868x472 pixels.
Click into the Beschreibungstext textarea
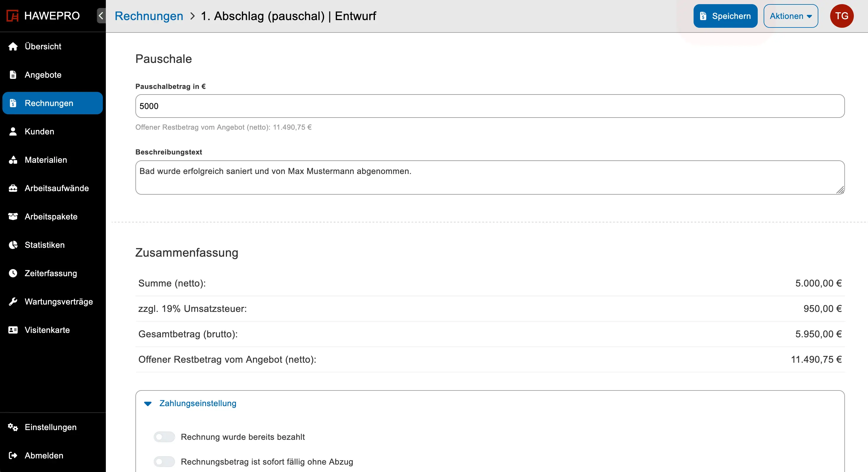pos(490,178)
